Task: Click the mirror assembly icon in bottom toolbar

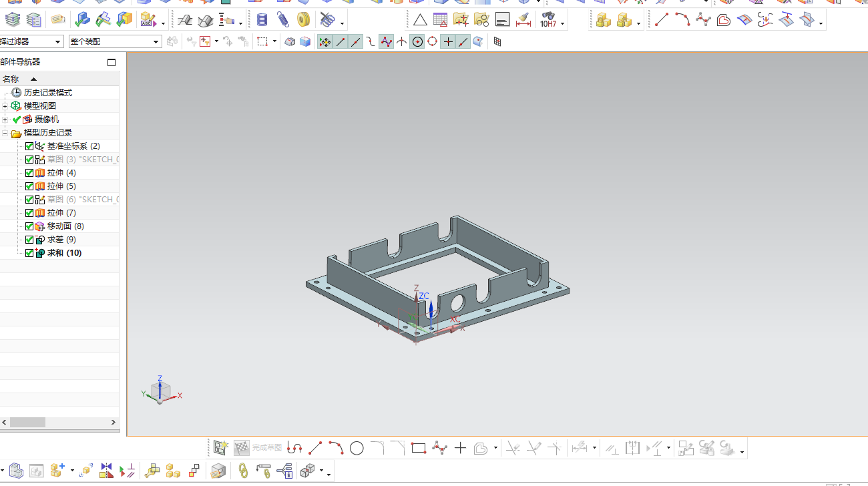Action: 106,471
